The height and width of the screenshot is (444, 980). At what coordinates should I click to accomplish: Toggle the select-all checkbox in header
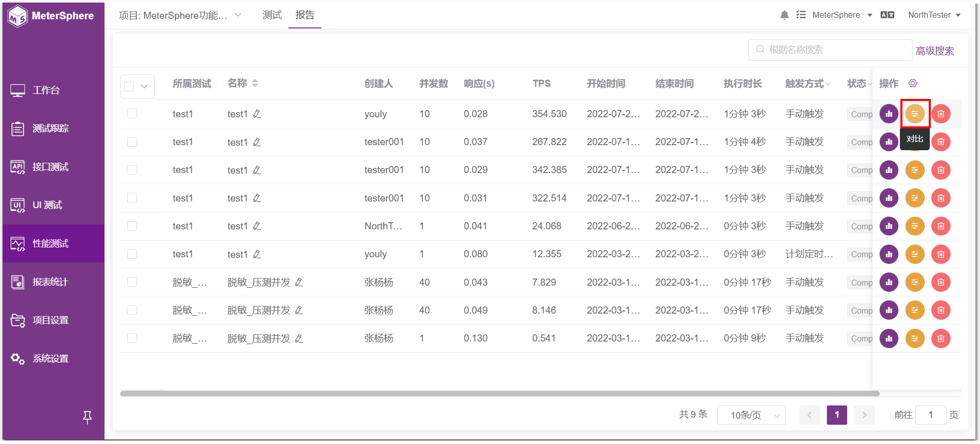pyautogui.click(x=129, y=86)
